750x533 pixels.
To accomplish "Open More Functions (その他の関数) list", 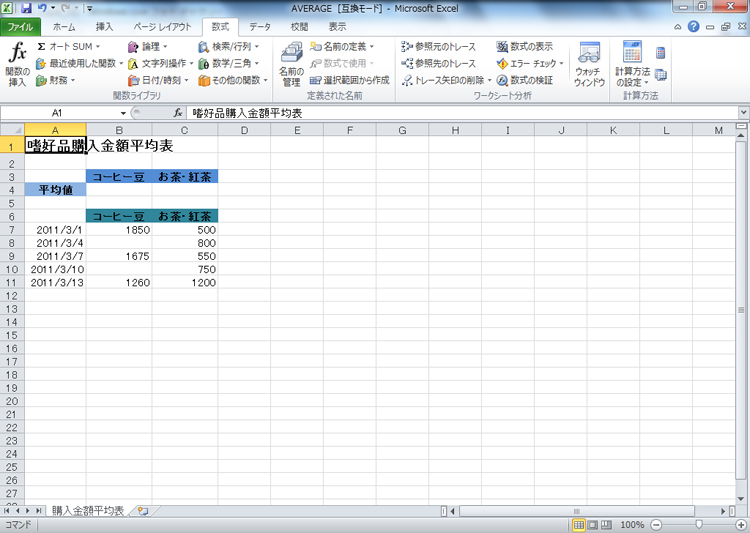I will pyautogui.click(x=233, y=80).
